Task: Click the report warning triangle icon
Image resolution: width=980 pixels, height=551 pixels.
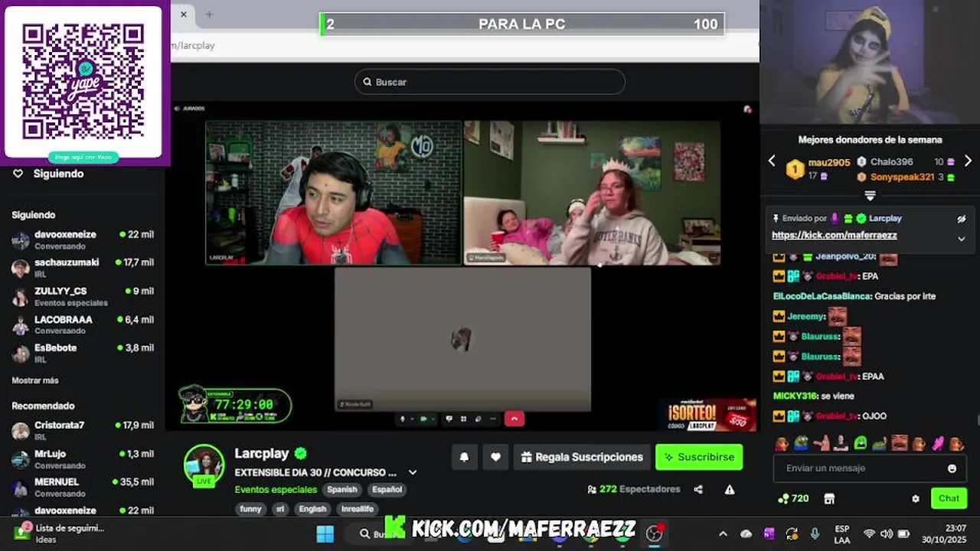Action: (x=730, y=489)
